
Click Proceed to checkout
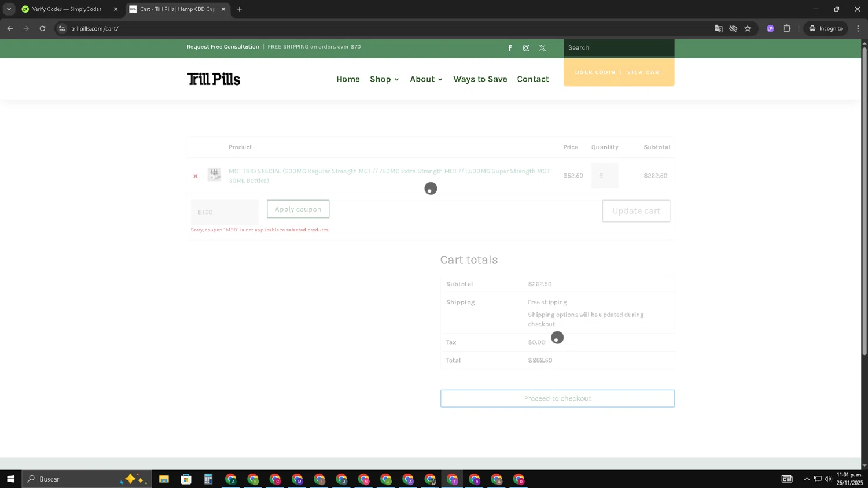click(x=557, y=398)
